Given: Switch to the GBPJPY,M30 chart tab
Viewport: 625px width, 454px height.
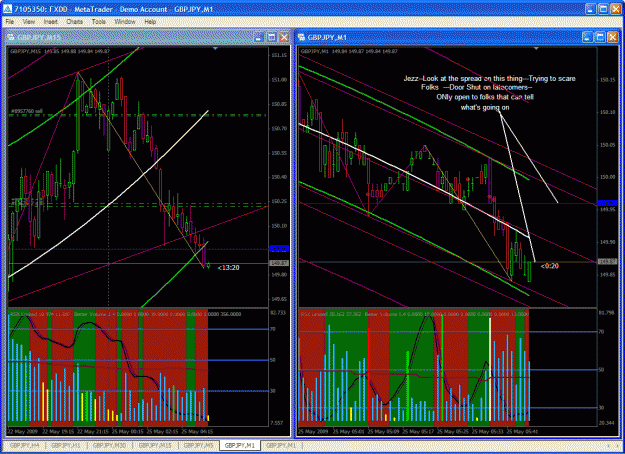Looking at the screenshot, I should 109,445.
